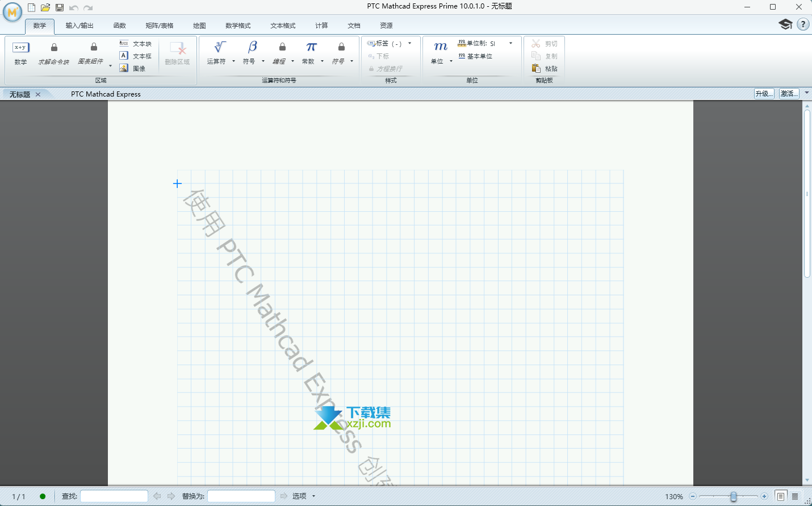Redo the last action
The width and height of the screenshot is (812, 506).
(x=88, y=8)
